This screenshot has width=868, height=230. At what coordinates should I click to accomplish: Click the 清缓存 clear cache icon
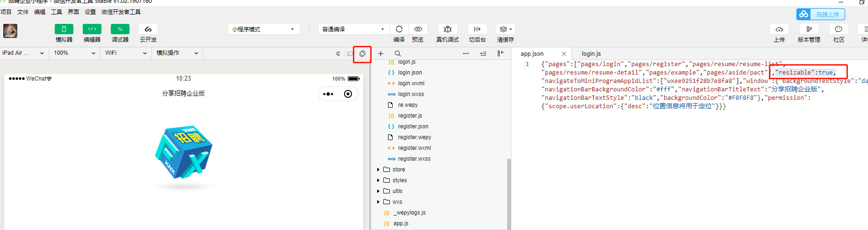click(x=505, y=29)
